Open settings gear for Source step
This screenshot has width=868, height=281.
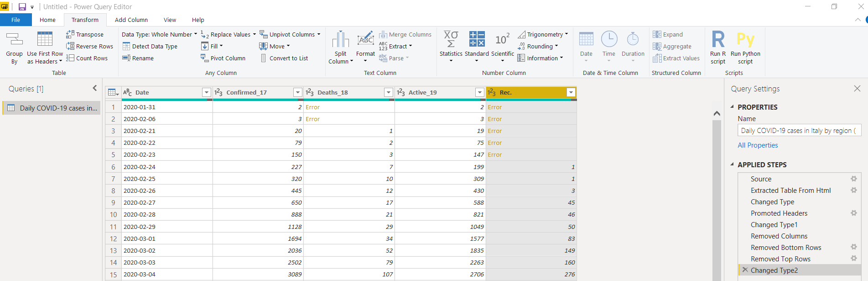point(853,179)
